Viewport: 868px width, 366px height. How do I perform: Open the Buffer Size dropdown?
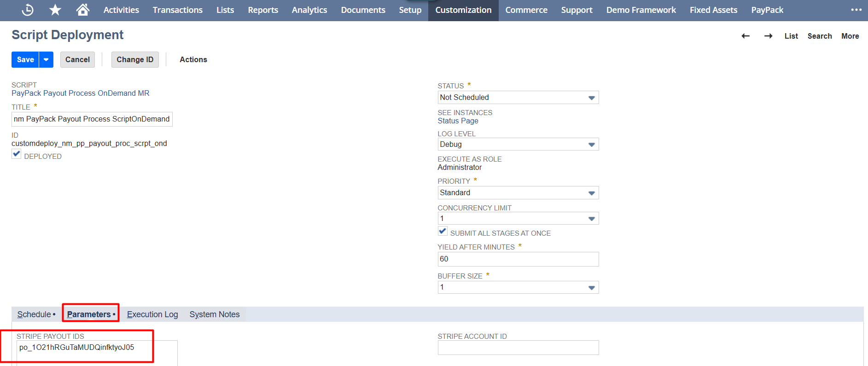pos(518,287)
